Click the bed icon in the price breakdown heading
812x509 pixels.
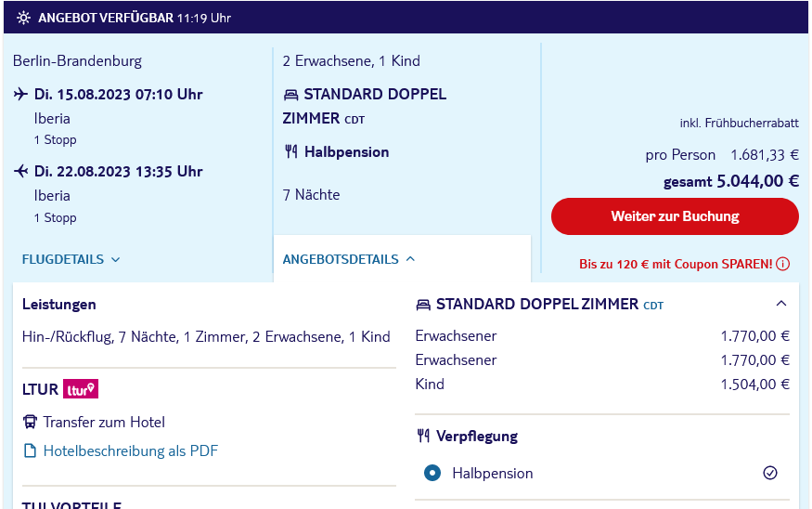click(x=423, y=305)
